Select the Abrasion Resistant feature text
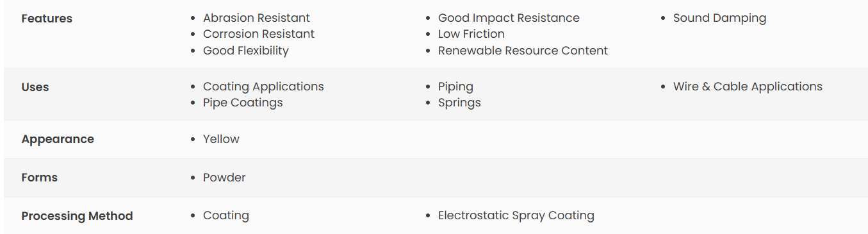The height and width of the screenshot is (234, 868). [x=256, y=18]
